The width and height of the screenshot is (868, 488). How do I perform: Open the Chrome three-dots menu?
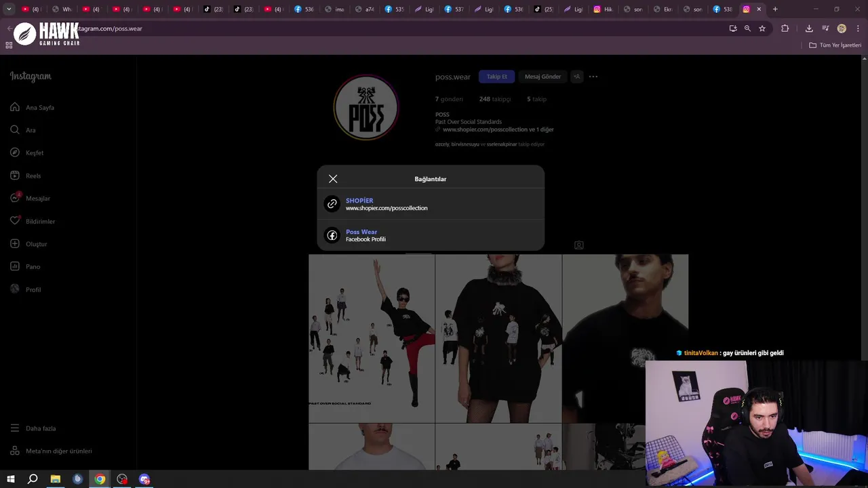tap(857, 28)
